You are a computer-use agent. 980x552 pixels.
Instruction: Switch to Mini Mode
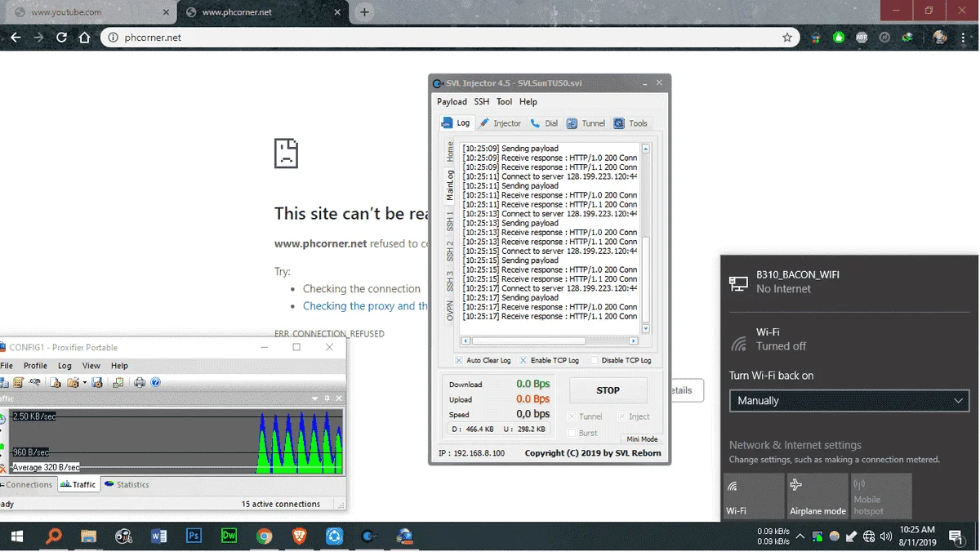point(642,439)
